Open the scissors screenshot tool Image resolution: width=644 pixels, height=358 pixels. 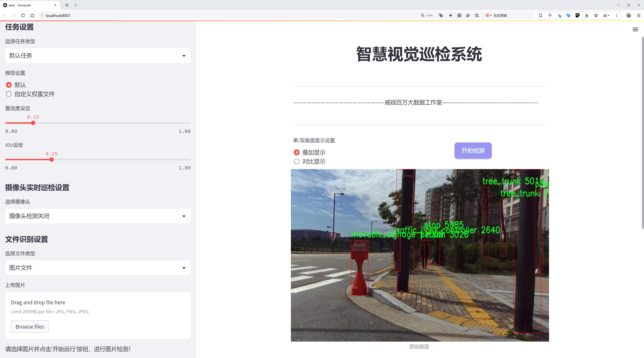click(604, 16)
